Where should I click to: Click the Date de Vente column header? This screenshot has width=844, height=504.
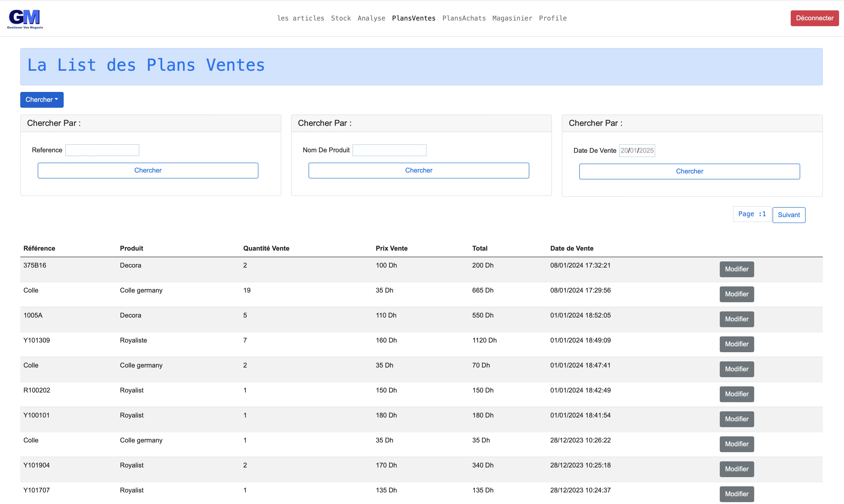(572, 249)
